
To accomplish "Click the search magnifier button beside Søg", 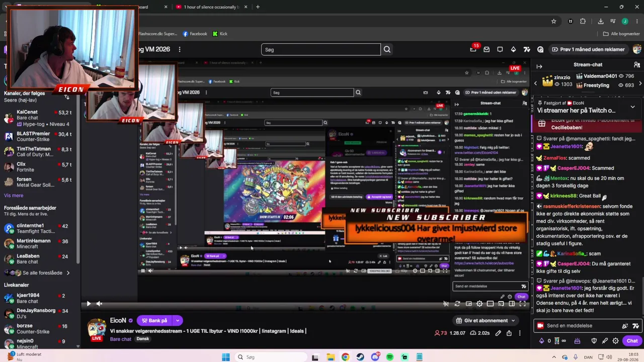I will coord(387,49).
